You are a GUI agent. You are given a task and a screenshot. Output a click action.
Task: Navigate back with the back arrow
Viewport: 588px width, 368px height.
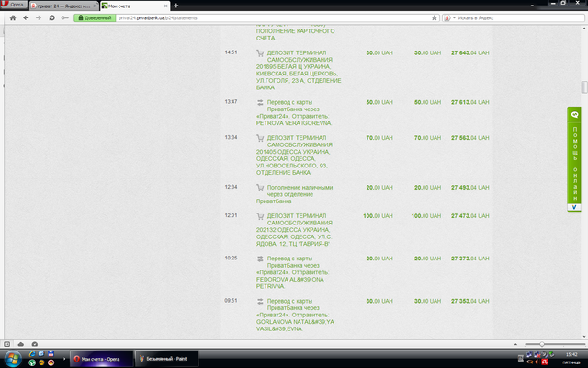26,17
